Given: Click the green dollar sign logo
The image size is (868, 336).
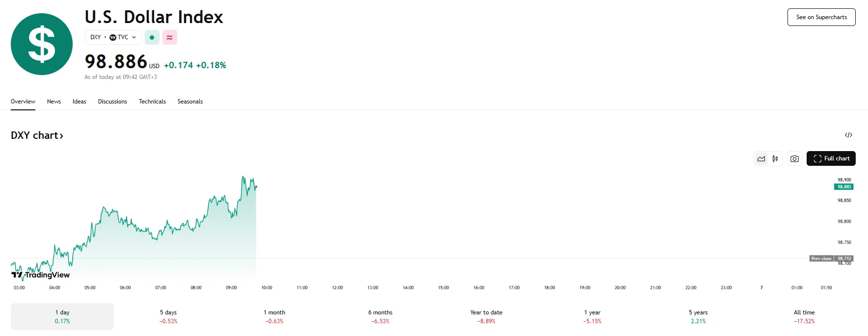Looking at the screenshot, I should (x=42, y=44).
